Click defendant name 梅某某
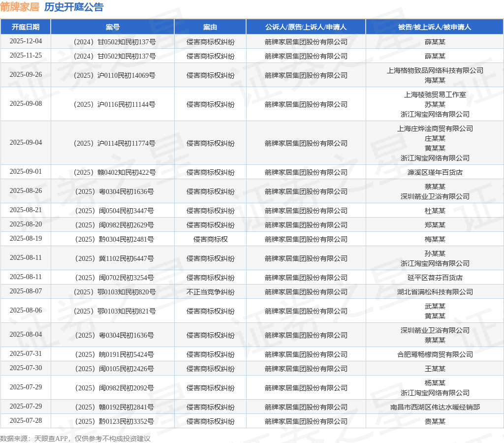 point(435,240)
